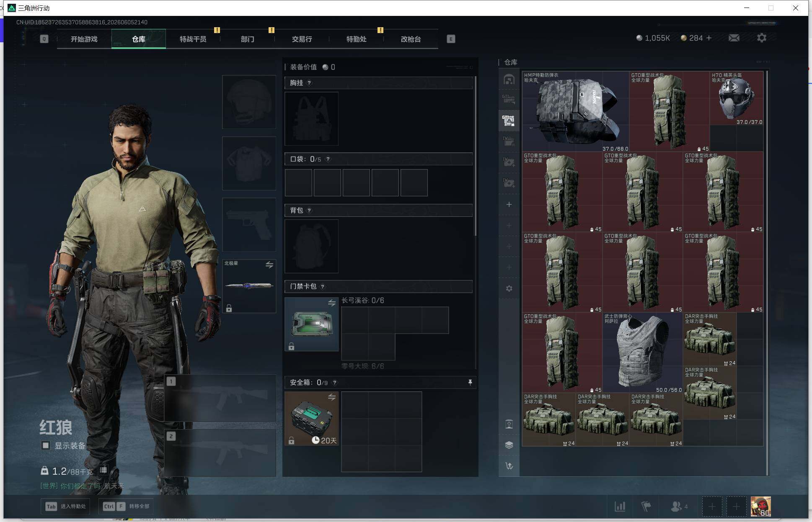Open the friends list showing 4

[x=679, y=507]
